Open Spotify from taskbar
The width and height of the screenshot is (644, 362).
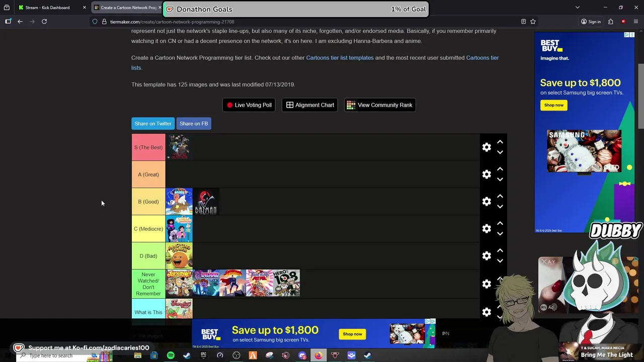tap(171, 355)
